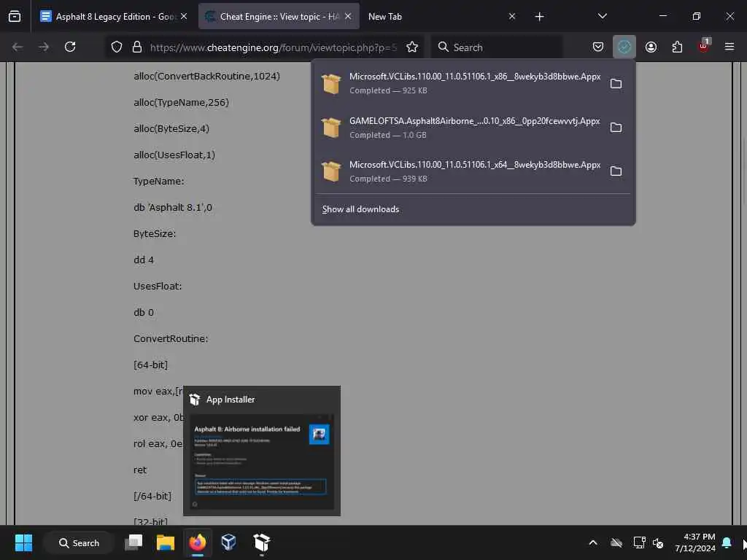Viewport: 747px width, 560px height.
Task: Click OneDrive cloud tray icon
Action: point(616,542)
